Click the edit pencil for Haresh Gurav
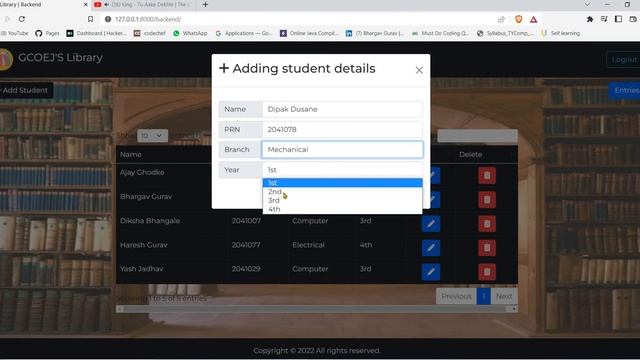The image size is (640, 360). [431, 248]
